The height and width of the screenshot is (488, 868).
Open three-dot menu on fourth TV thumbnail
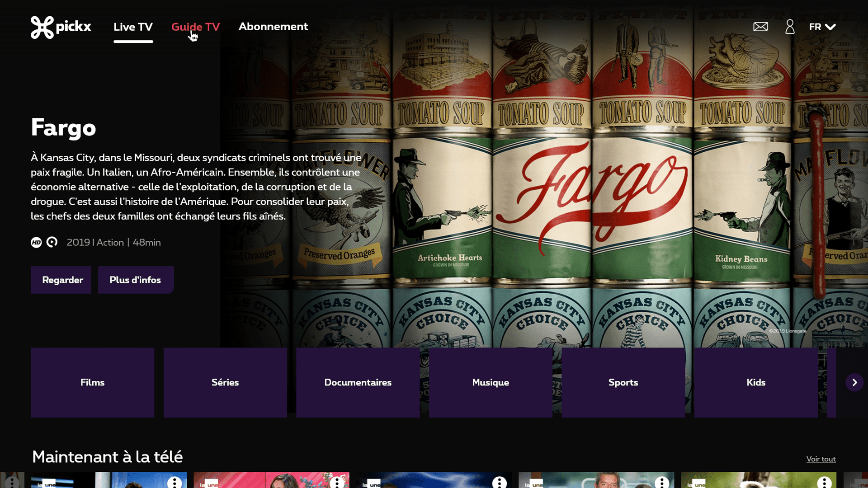tap(662, 482)
